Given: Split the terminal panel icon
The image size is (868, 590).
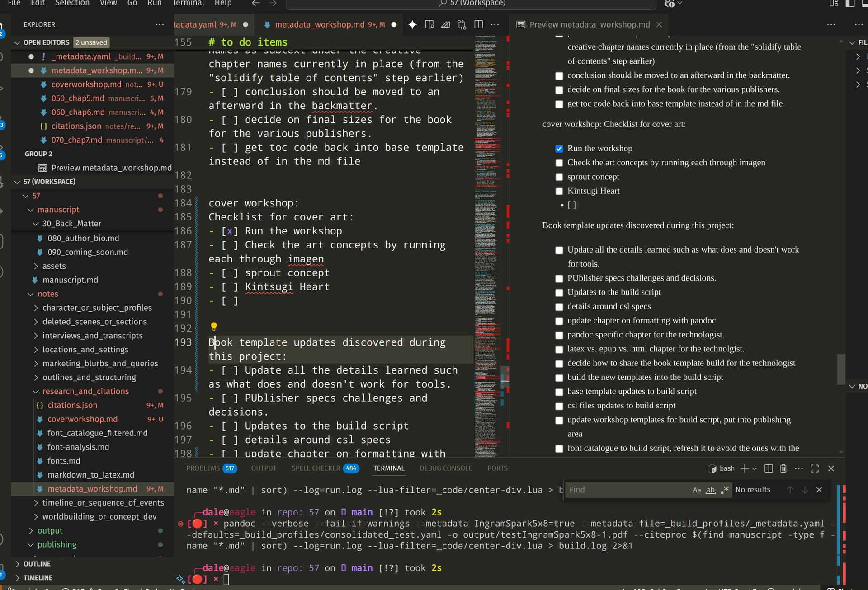Looking at the screenshot, I should [x=769, y=468].
